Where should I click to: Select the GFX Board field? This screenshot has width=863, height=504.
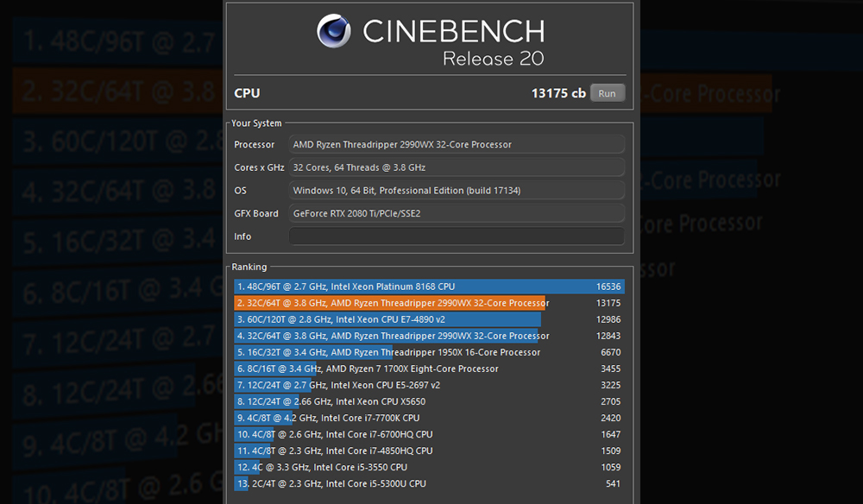(x=457, y=213)
